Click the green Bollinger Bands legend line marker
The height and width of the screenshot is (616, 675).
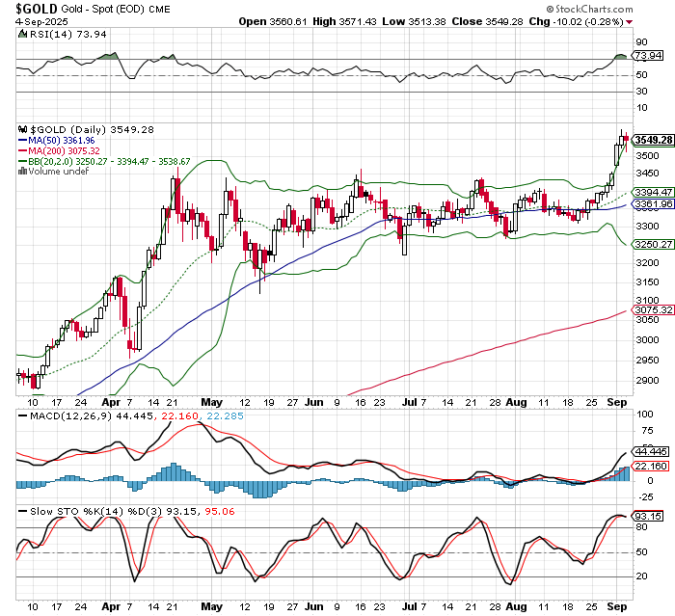[23, 161]
